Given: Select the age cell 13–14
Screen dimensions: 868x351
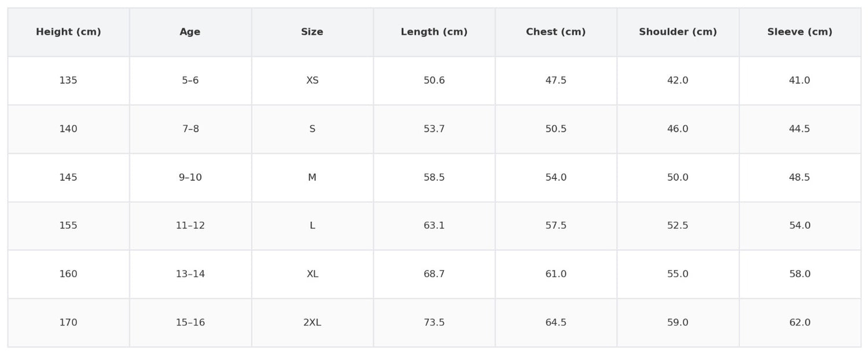Looking at the screenshot, I should (x=190, y=275).
